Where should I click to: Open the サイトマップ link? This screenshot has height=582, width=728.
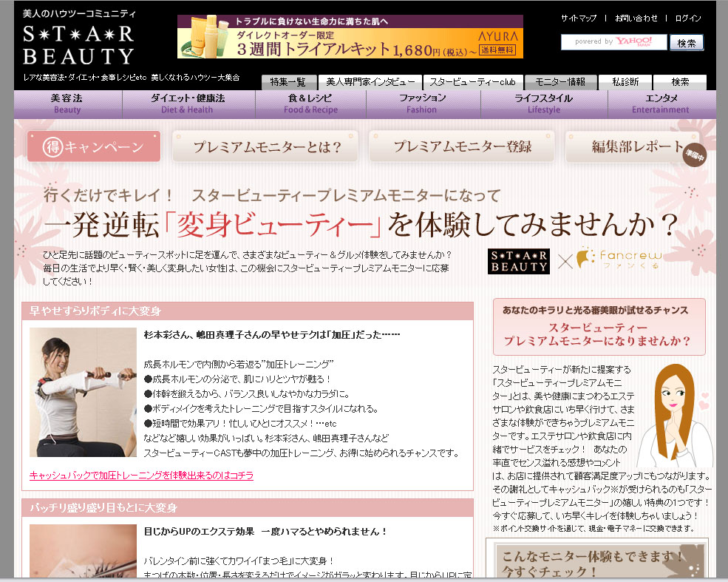click(579, 18)
